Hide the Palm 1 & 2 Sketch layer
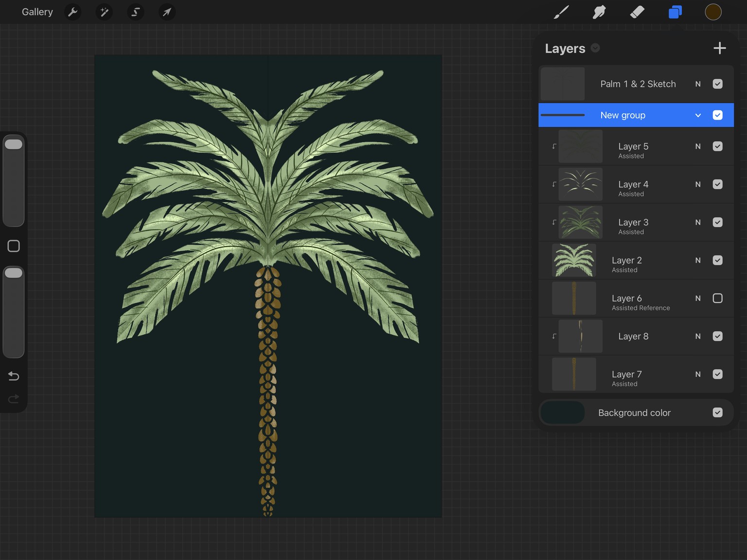This screenshot has width=747, height=560. click(x=717, y=84)
